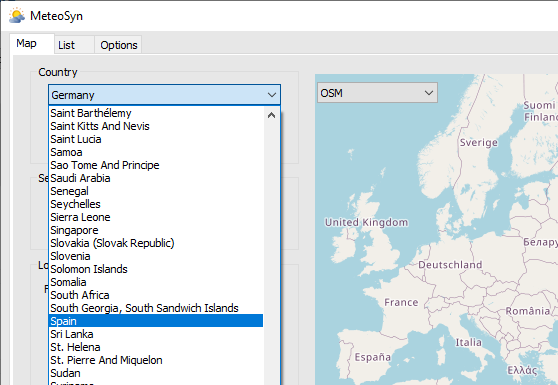558x385 pixels.
Task: Click the United Kingdom label on map
Action: coord(366,222)
